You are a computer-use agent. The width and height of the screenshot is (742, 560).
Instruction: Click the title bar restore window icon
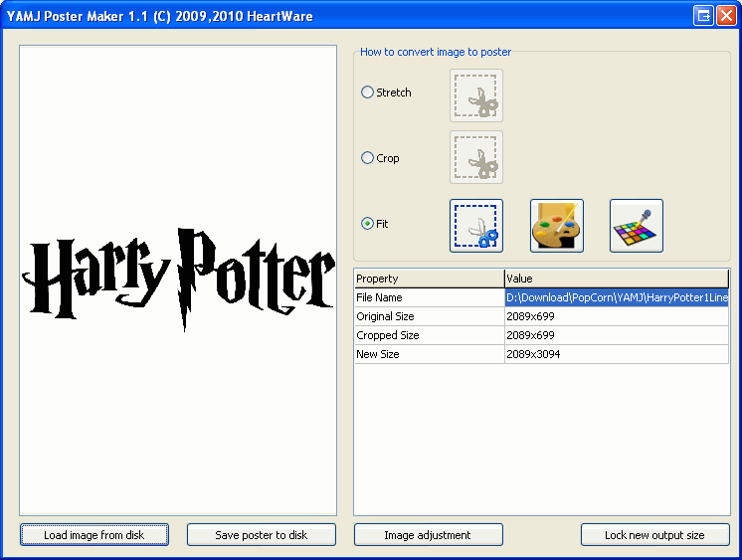(x=703, y=16)
